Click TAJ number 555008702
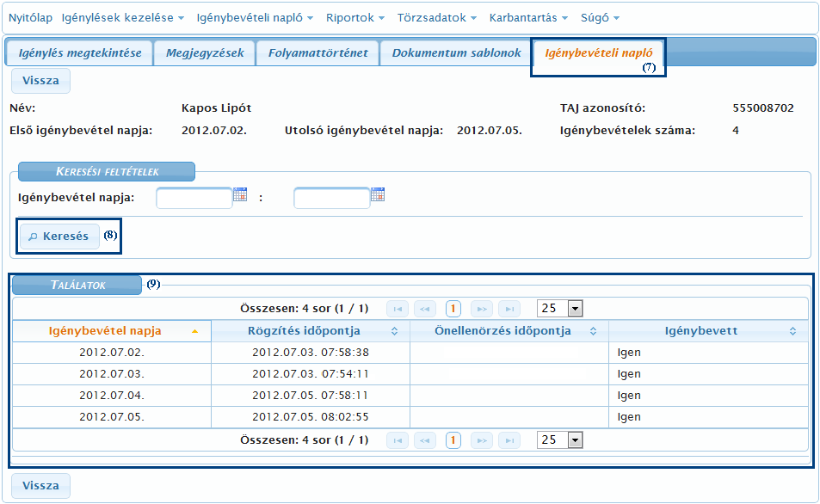 click(763, 108)
